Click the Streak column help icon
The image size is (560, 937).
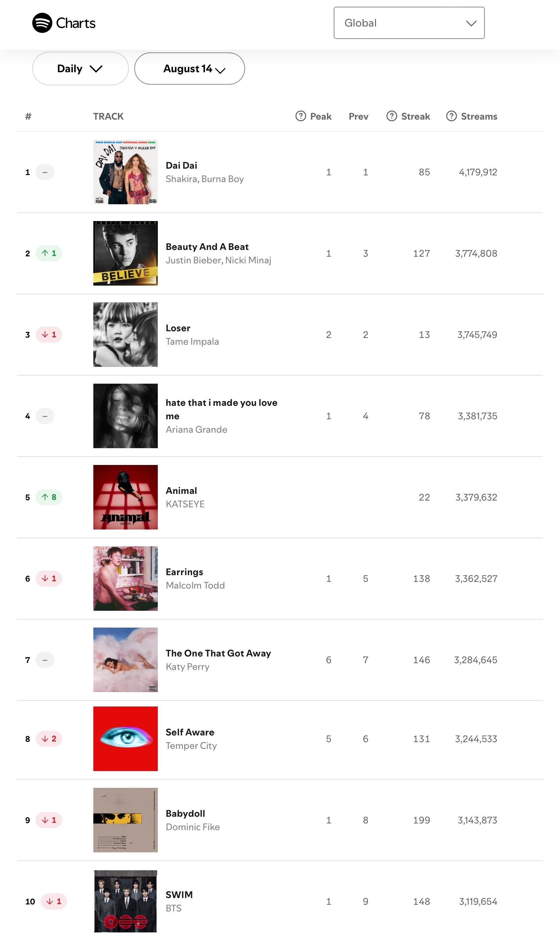[392, 116]
